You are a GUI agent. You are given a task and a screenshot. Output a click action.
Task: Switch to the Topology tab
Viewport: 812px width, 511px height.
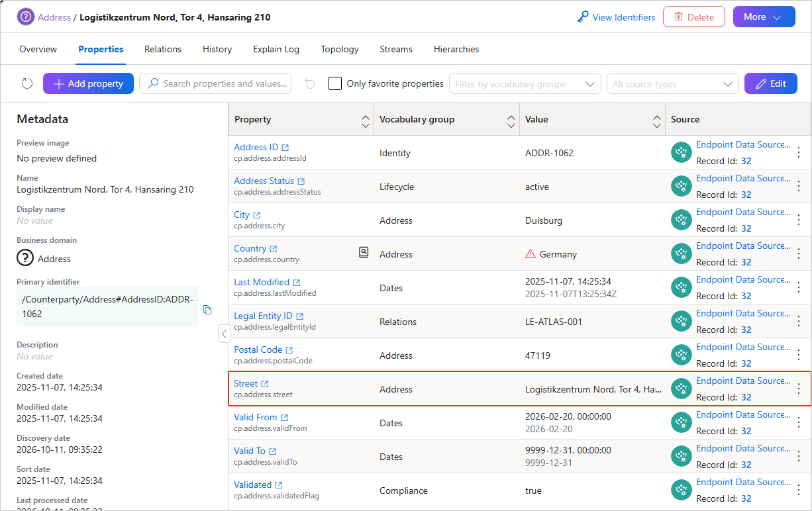(340, 49)
